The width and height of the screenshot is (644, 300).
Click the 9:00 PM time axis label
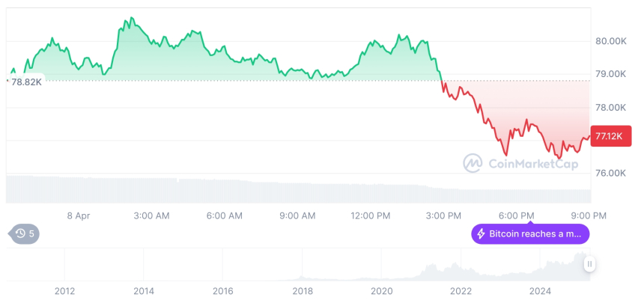click(x=589, y=215)
